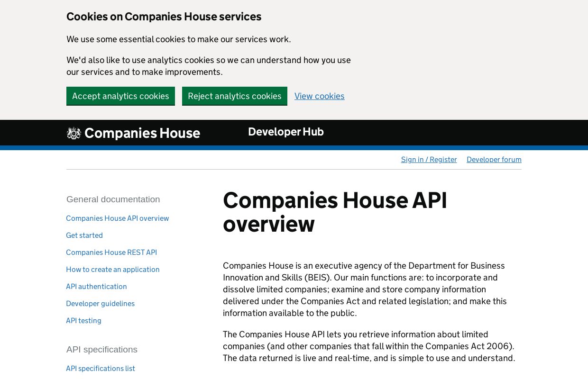The width and height of the screenshot is (588, 379).
Task: Reject analytics cookies
Action: 235,96
